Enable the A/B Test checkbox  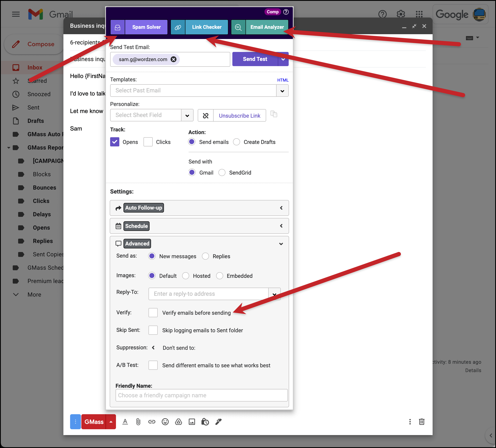click(153, 365)
